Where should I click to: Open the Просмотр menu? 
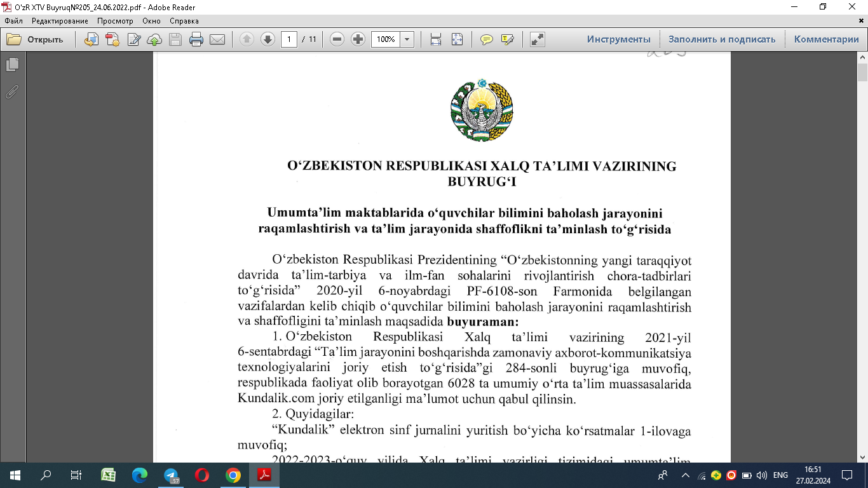pyautogui.click(x=115, y=21)
